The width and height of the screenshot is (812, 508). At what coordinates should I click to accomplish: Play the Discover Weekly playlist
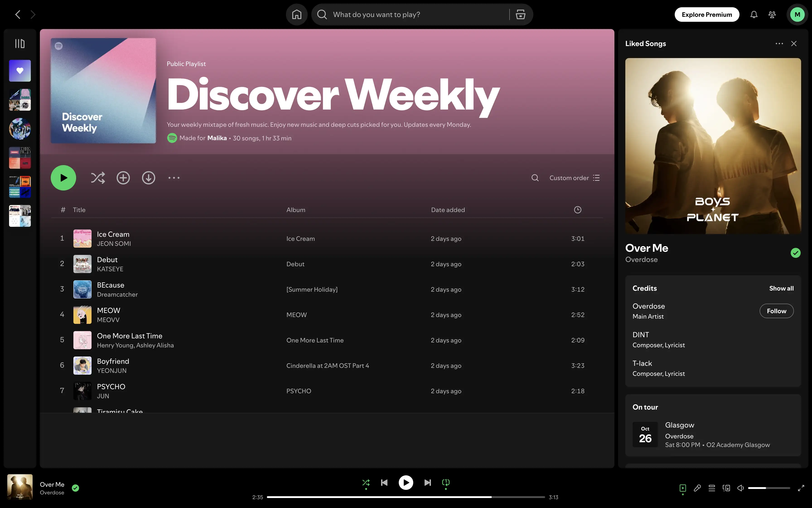[63, 178]
